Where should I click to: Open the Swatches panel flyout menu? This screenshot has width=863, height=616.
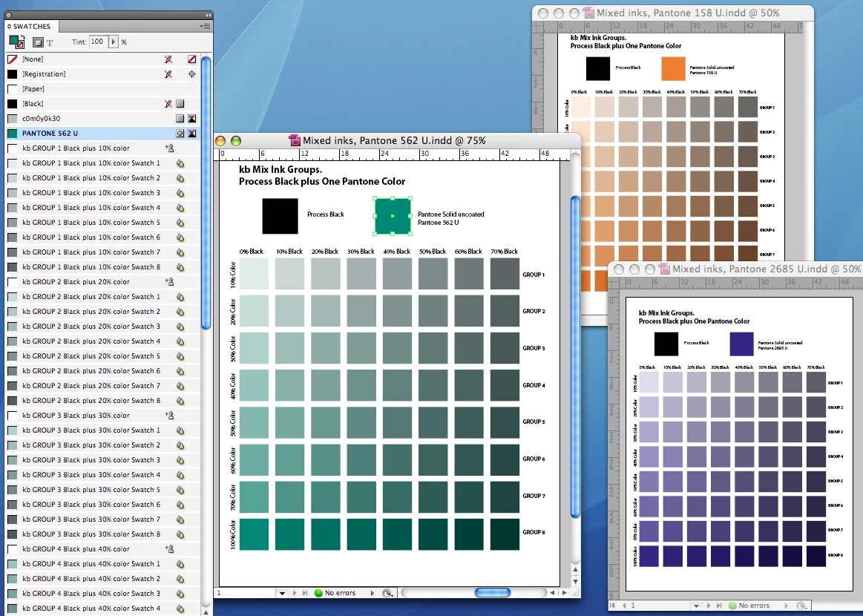206,26
